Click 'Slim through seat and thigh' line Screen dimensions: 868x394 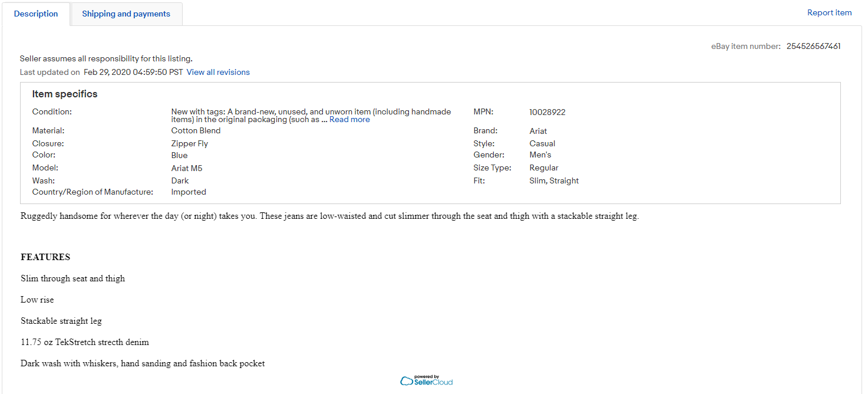pos(72,278)
